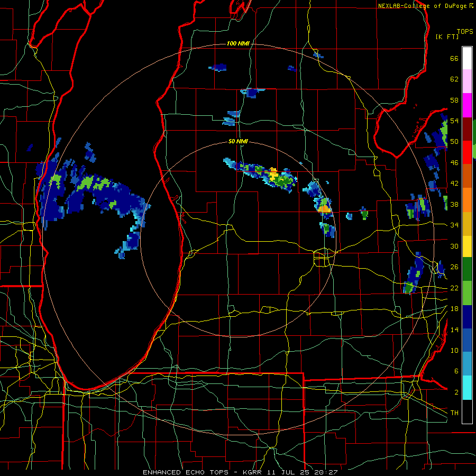
Task: Click the magenta 58 kft legend swatch
Action: (467, 105)
